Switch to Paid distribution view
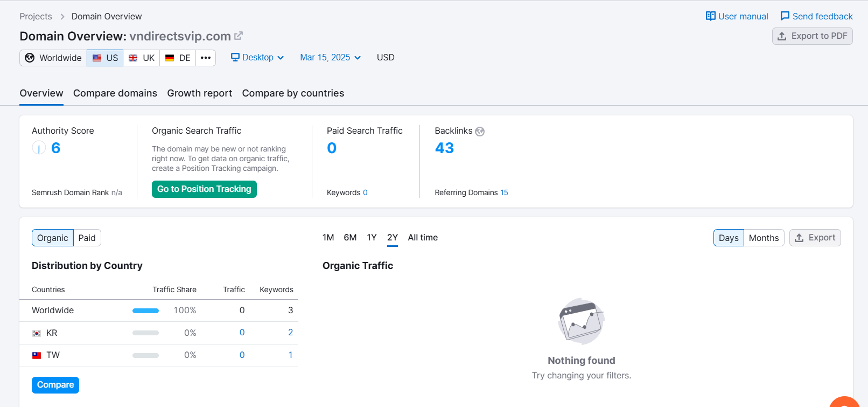Viewport: 868px width, 407px height. [x=87, y=238]
